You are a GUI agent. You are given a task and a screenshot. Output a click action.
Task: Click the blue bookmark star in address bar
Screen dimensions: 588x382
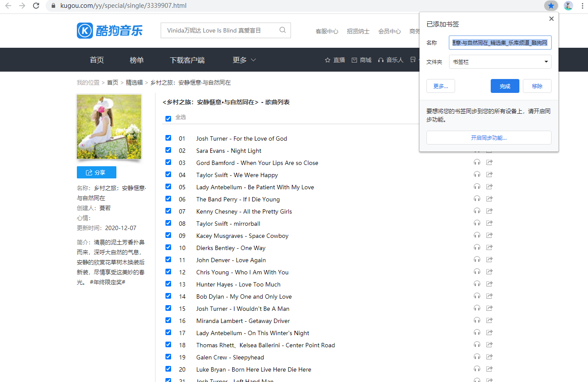pyautogui.click(x=551, y=6)
